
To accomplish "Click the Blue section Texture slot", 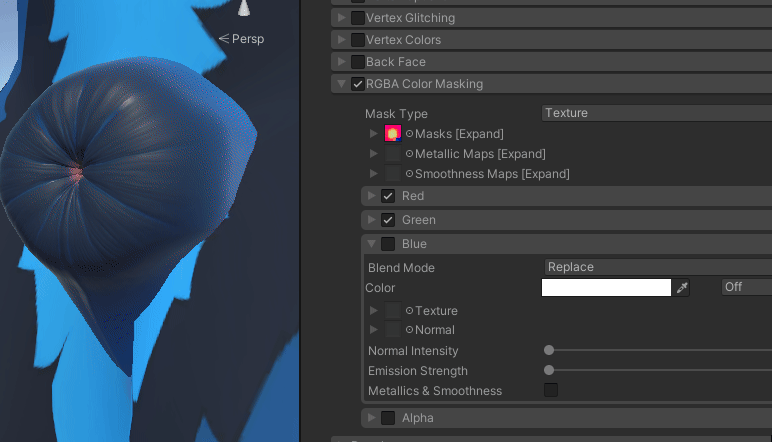I will point(393,311).
